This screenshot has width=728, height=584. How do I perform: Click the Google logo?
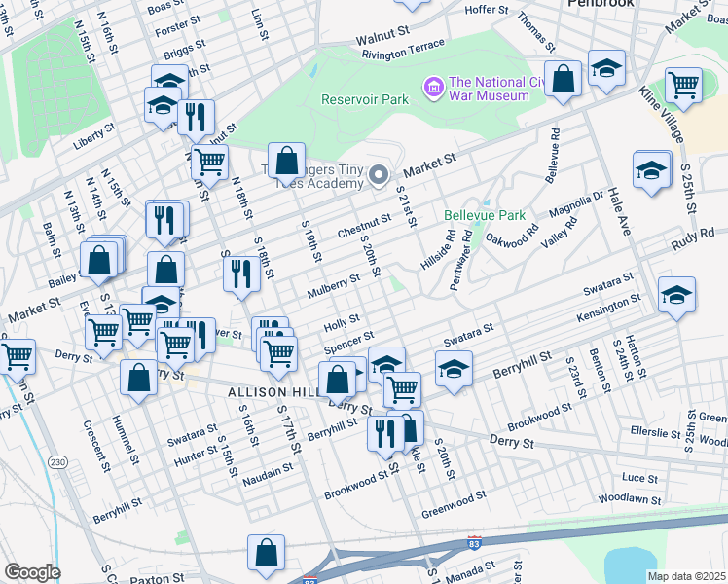point(32,573)
